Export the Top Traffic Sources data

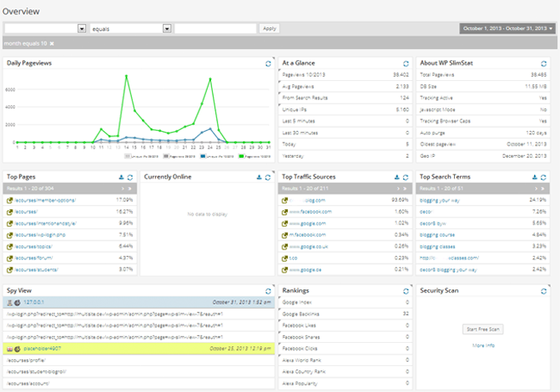coord(396,177)
